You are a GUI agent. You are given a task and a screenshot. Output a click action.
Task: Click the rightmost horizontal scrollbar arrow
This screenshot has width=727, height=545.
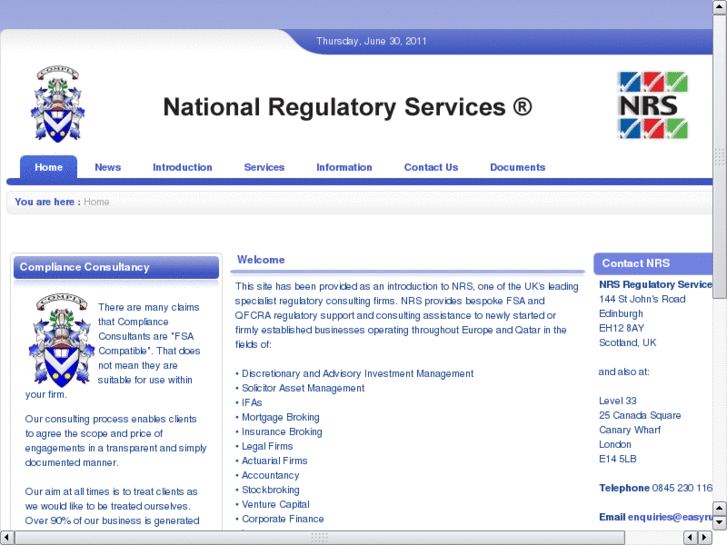tap(705, 537)
